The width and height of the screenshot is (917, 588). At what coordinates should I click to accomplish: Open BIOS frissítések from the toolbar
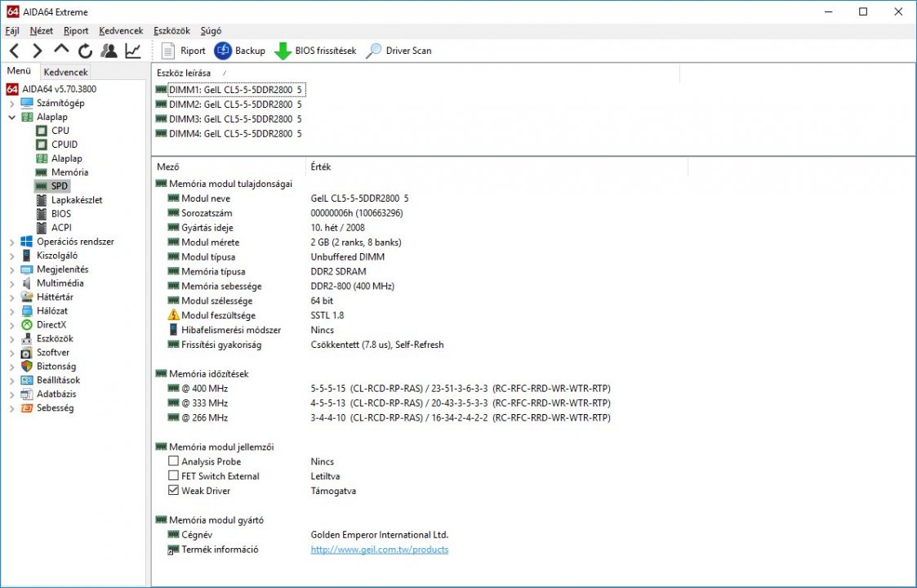pyautogui.click(x=315, y=51)
